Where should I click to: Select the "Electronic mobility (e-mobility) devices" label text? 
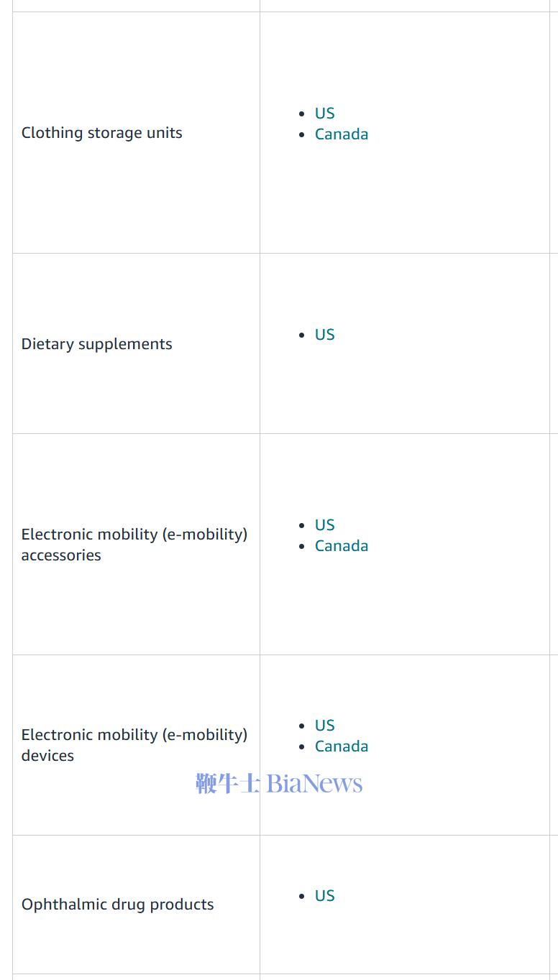[134, 745]
